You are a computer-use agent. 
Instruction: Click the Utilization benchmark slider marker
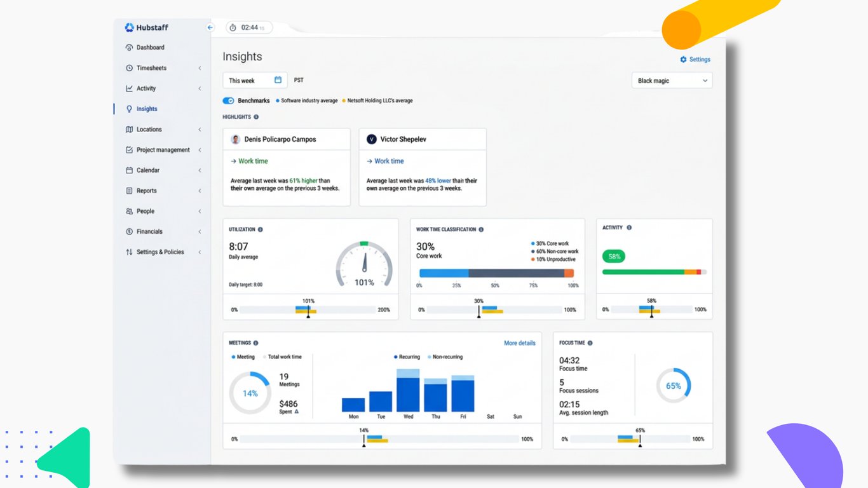(308, 311)
